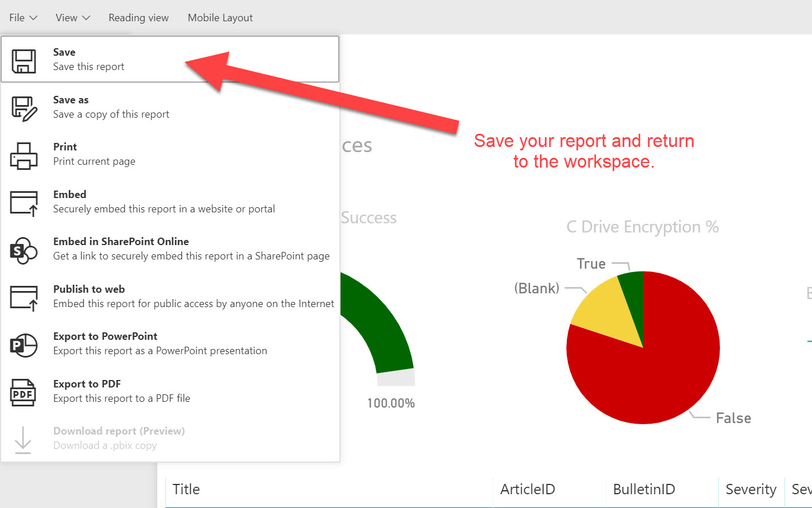The width and height of the screenshot is (812, 508).
Task: Click the Export to PDF icon
Action: coord(23,391)
